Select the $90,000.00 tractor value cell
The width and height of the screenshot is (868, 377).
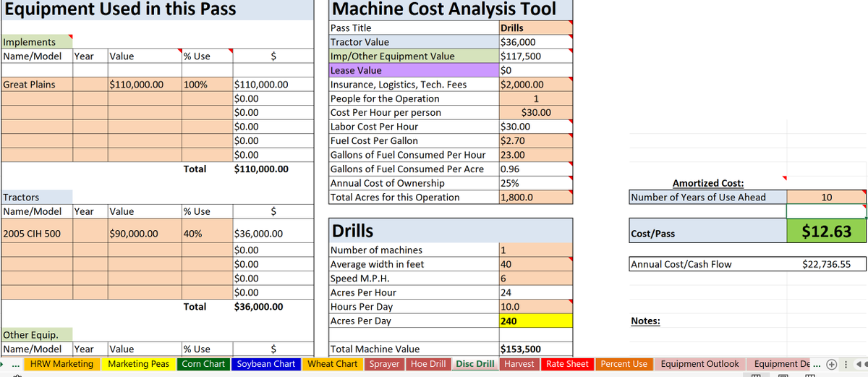[143, 234]
